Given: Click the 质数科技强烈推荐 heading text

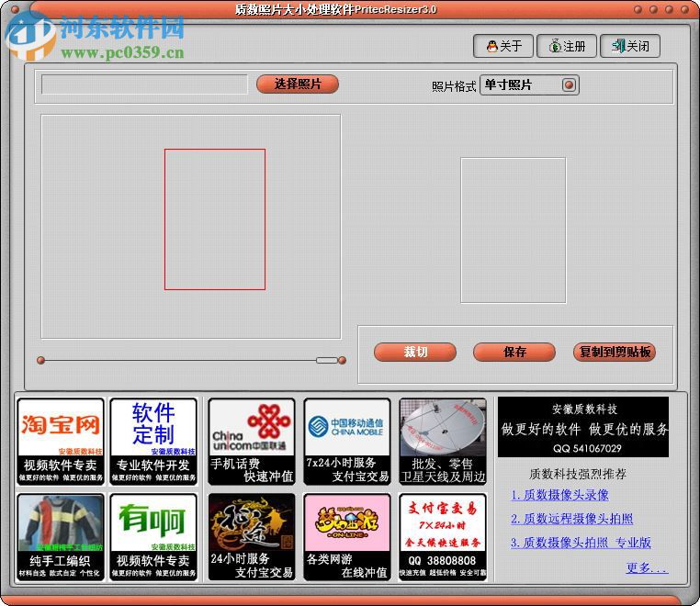Looking at the screenshot, I should [578, 474].
